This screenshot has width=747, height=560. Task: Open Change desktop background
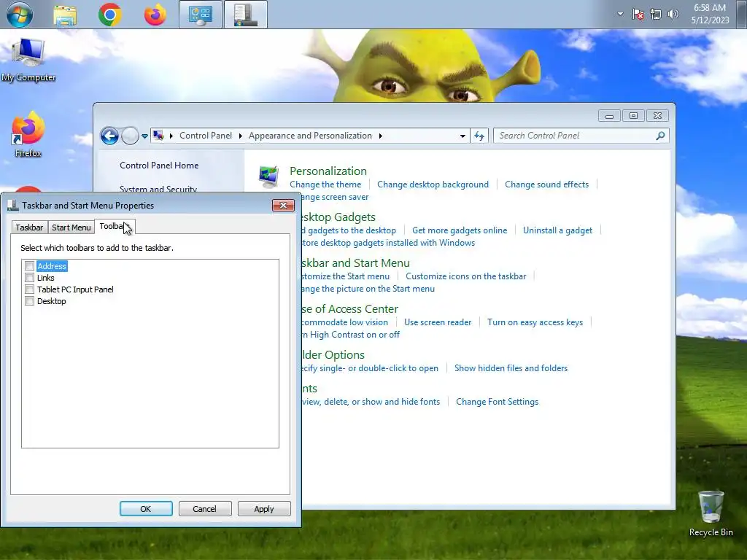click(433, 184)
